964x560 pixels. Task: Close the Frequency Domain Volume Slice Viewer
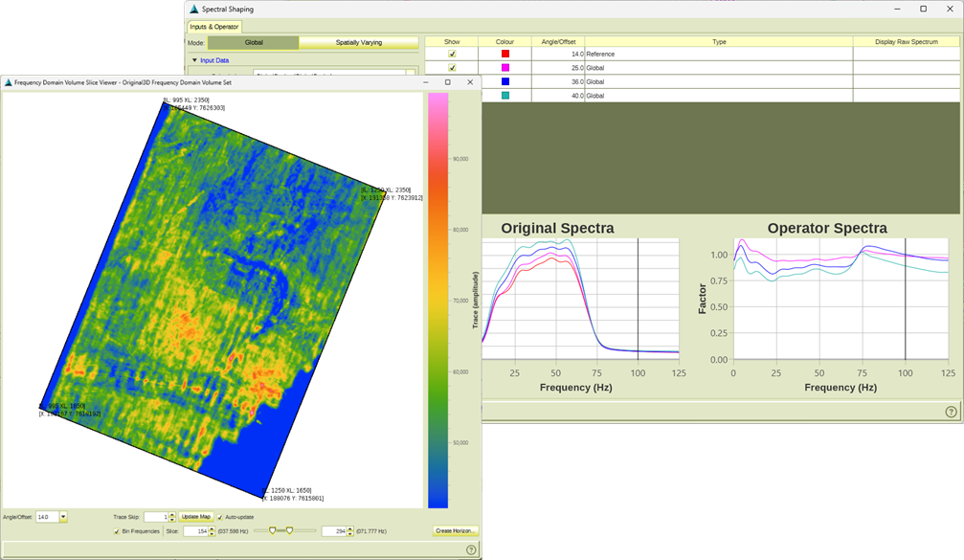click(470, 82)
